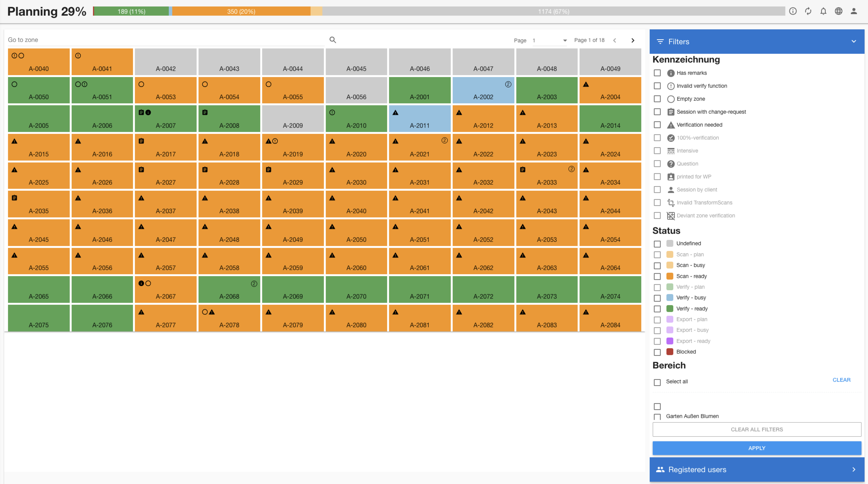Click the zone search magnifier icon
The height and width of the screenshot is (484, 868).
[333, 40]
